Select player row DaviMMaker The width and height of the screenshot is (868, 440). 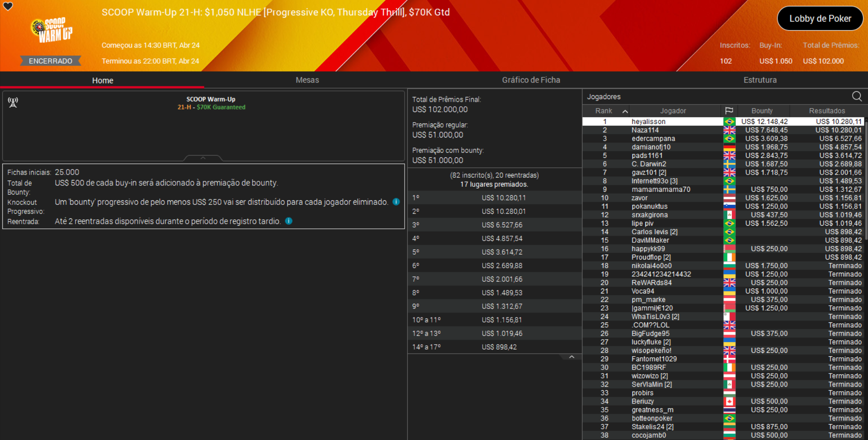pos(723,240)
